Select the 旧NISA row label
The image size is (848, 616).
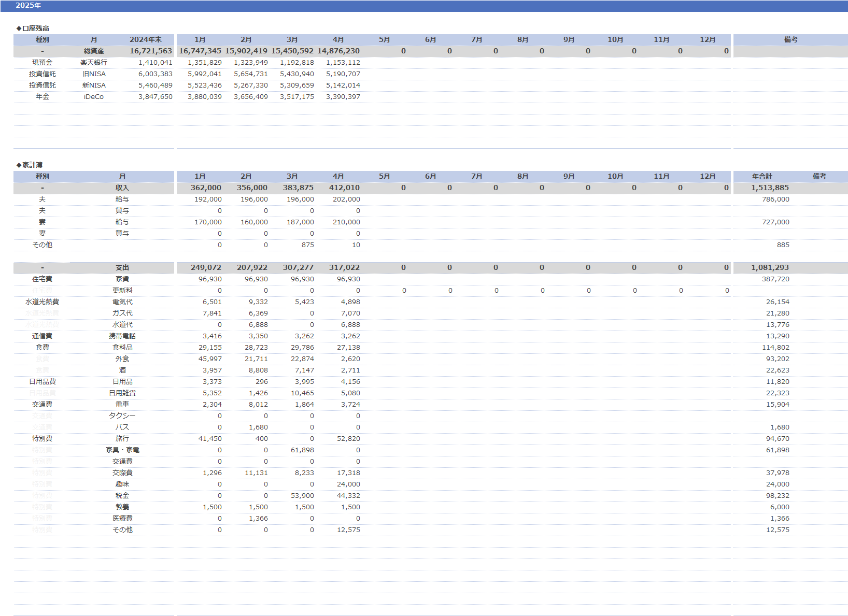click(94, 74)
